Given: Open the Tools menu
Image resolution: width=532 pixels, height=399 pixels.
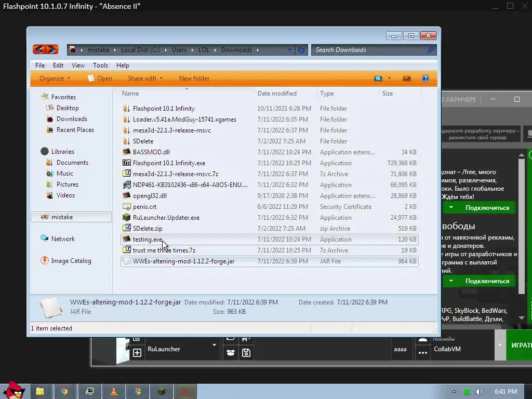Looking at the screenshot, I should click(x=100, y=65).
